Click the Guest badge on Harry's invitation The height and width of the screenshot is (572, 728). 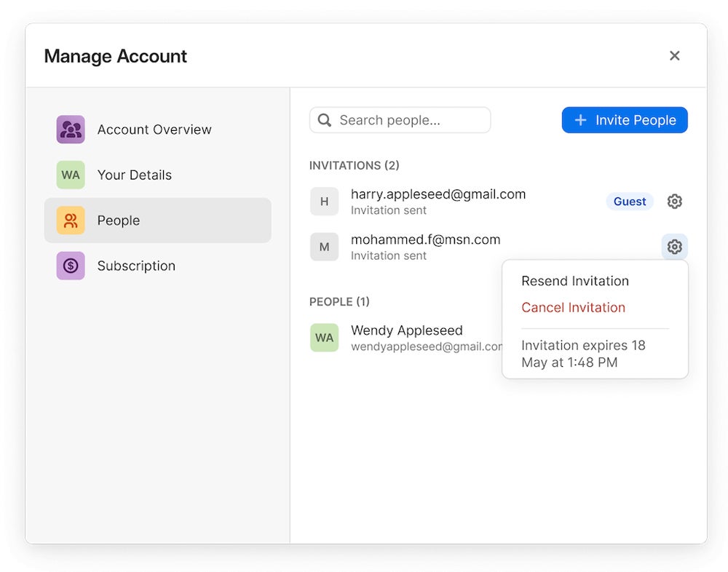pos(630,202)
